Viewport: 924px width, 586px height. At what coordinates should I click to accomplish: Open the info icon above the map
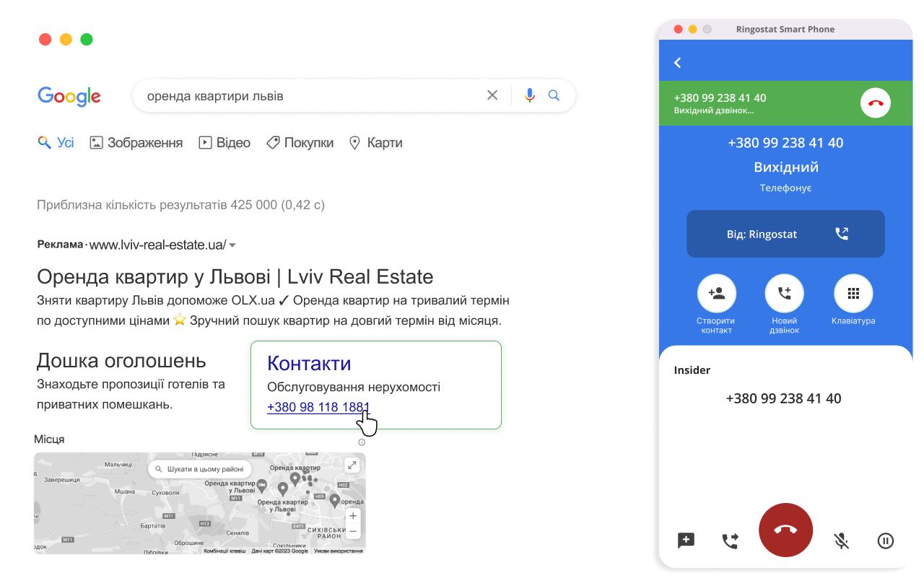[x=362, y=442]
